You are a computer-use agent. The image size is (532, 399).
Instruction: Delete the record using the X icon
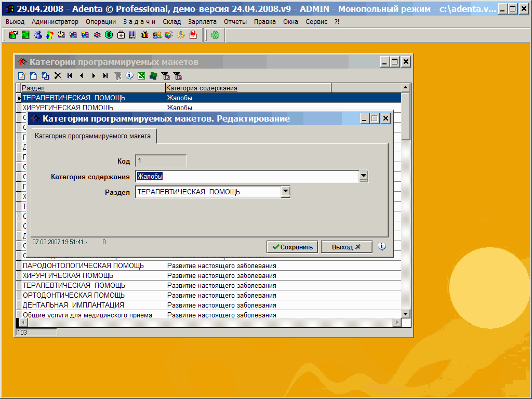tap(58, 76)
